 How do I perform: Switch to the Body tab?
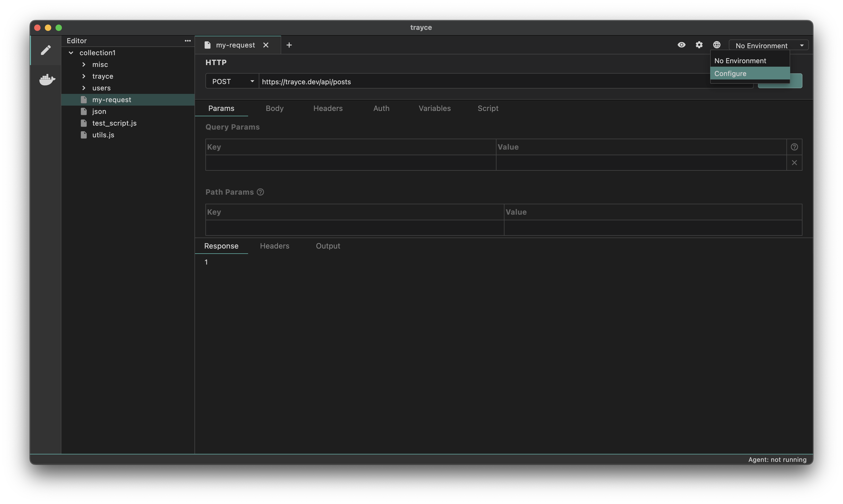pyautogui.click(x=275, y=108)
